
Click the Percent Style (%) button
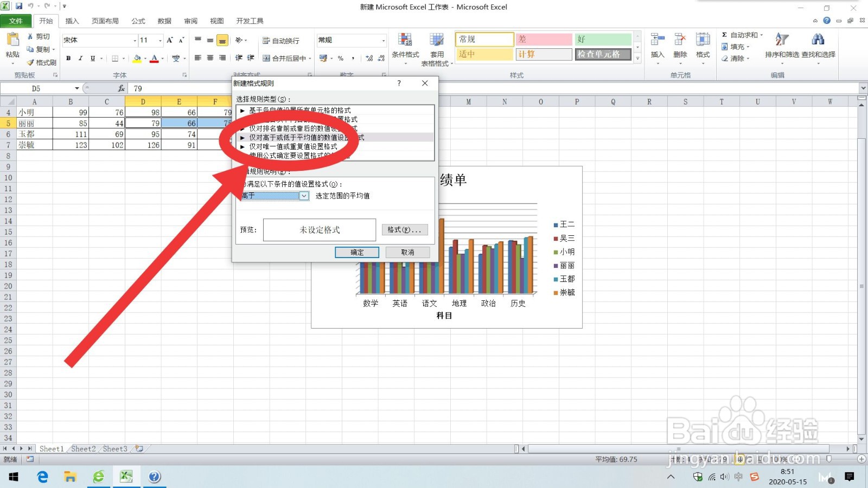[x=341, y=58]
